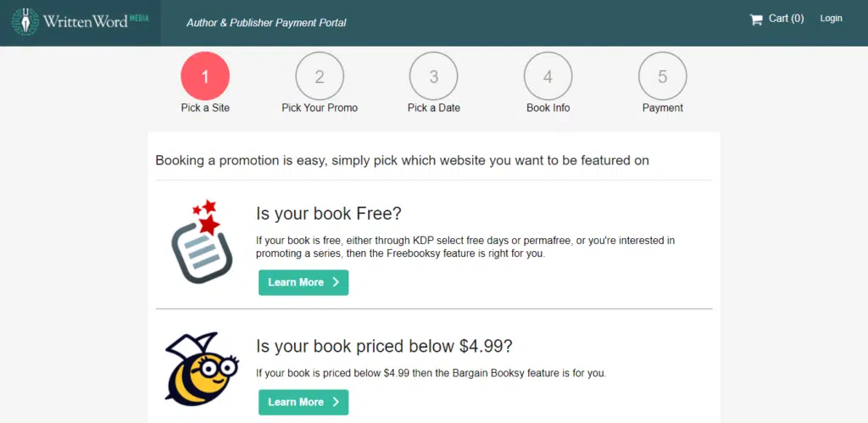868x423 pixels.
Task: Click the Payment step label
Action: 663,108
